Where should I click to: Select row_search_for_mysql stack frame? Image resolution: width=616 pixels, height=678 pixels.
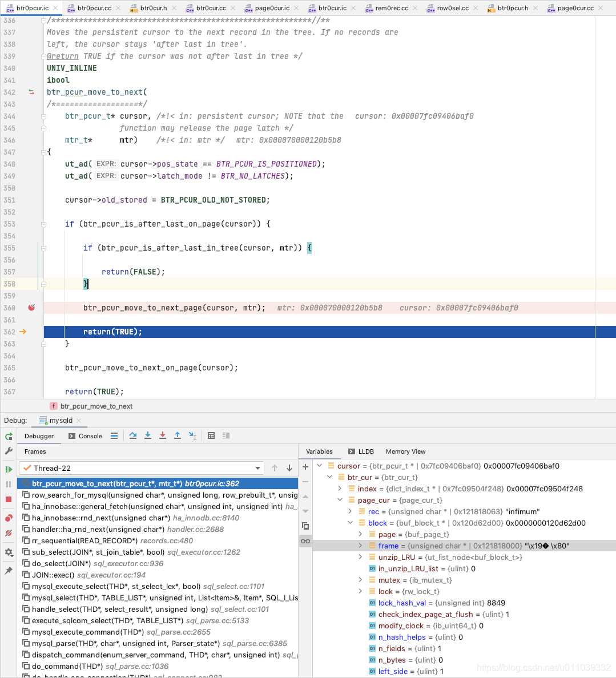158,495
